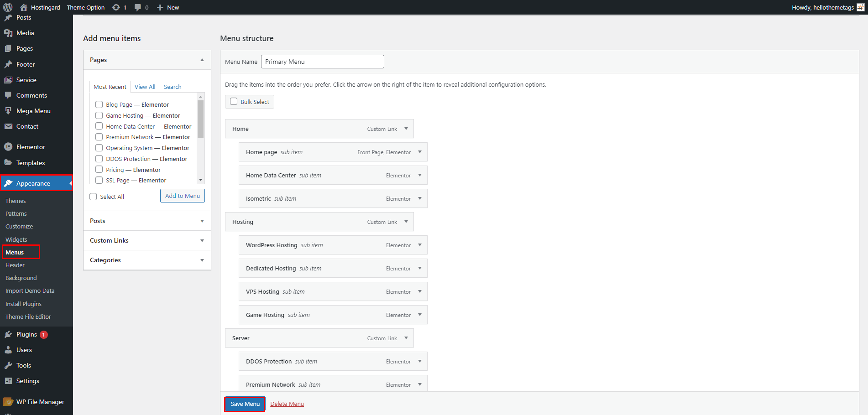Open the Import Demo Data submenu item
The width and height of the screenshot is (868, 415).
[x=30, y=290]
